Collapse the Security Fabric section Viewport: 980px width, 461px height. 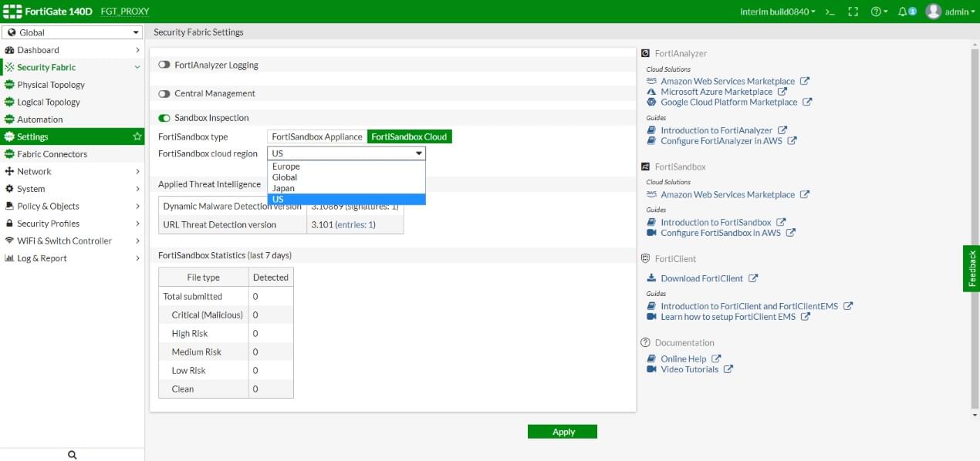(137, 67)
